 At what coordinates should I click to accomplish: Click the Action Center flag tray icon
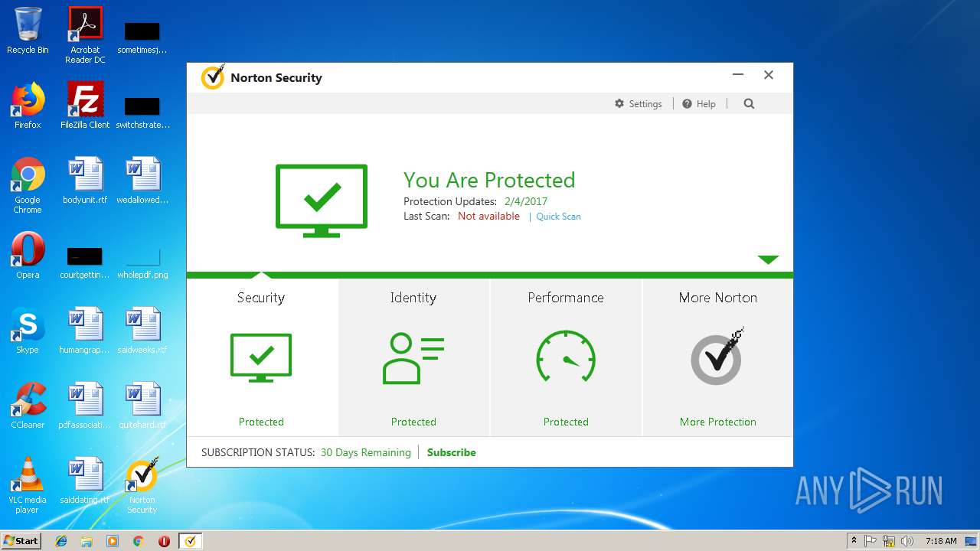(x=871, y=541)
